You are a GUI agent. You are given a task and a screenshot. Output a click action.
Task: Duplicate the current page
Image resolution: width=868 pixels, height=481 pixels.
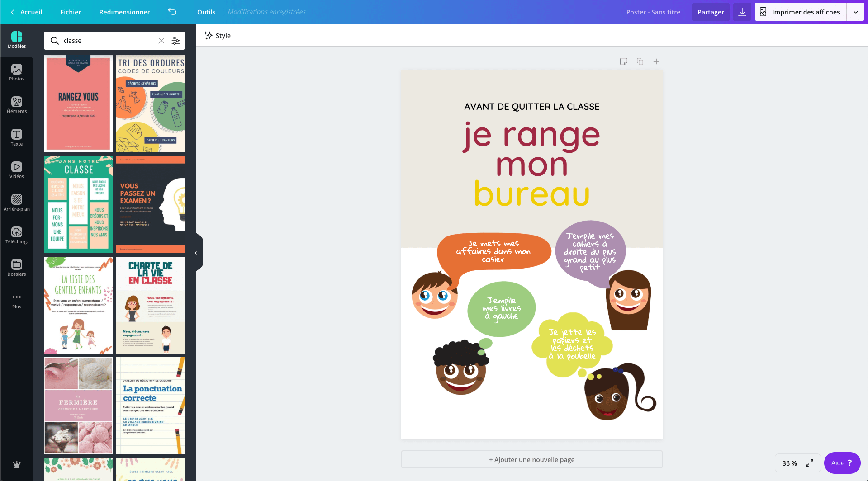coord(640,61)
